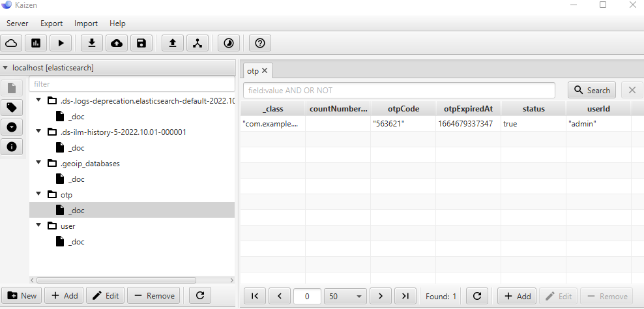Go to last page of results
The height and width of the screenshot is (309, 644).
405,296
